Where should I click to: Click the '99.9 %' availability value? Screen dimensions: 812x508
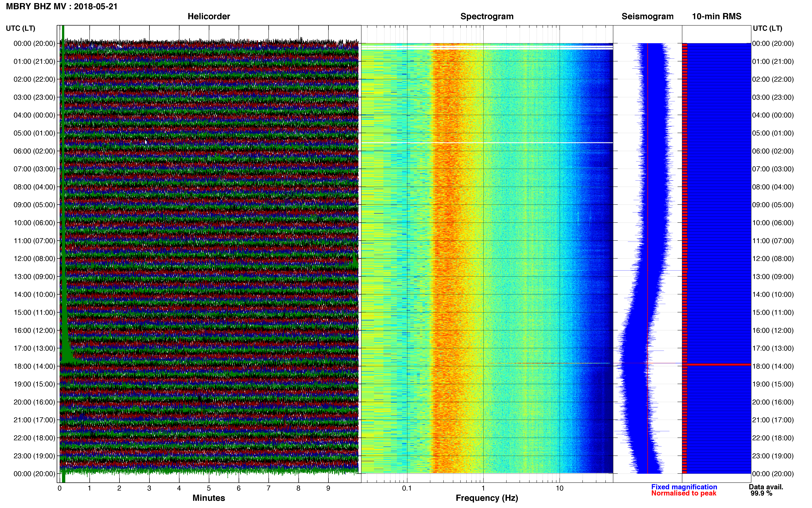click(x=762, y=493)
